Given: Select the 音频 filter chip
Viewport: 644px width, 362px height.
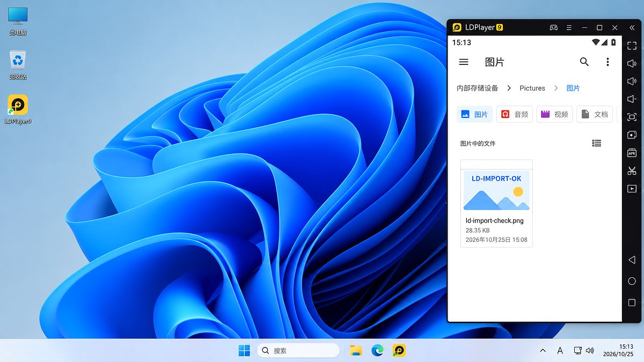Looking at the screenshot, I should (x=515, y=114).
